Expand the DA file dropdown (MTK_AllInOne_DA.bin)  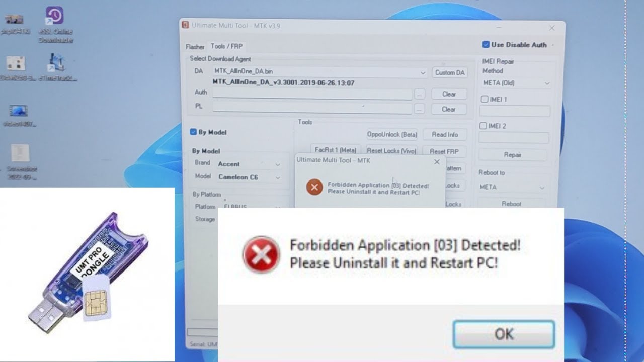click(x=423, y=73)
